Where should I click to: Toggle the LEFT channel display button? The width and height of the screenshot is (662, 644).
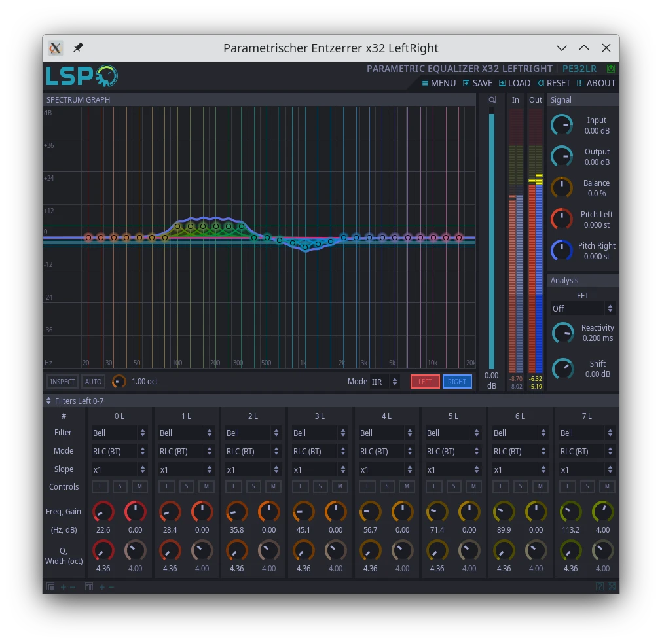(x=425, y=382)
